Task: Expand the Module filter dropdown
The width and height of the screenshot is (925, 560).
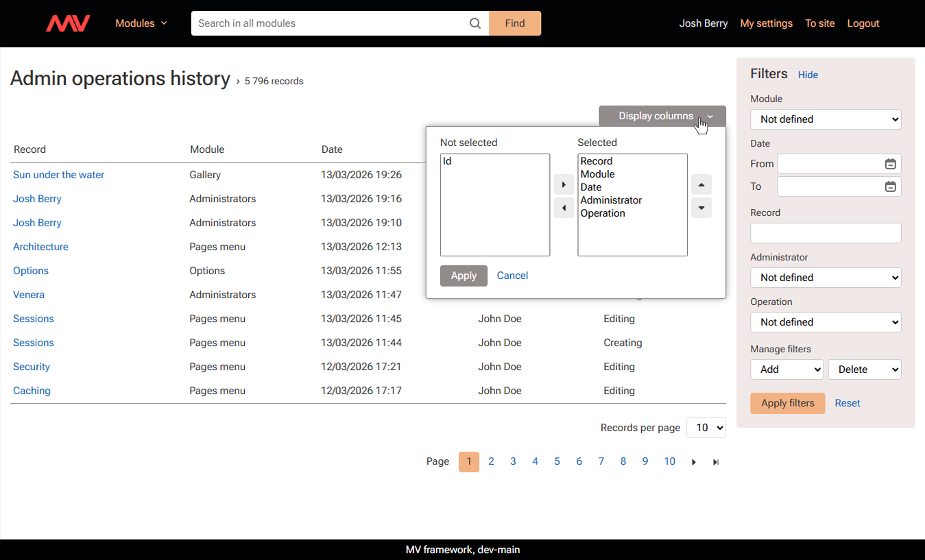Action: [826, 119]
